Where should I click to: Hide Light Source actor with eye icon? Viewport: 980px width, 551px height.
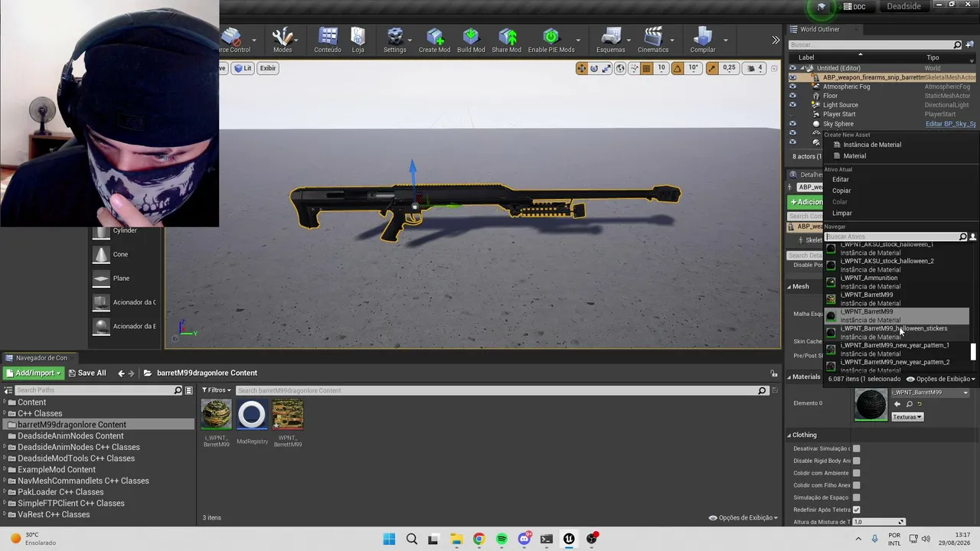pos(792,105)
